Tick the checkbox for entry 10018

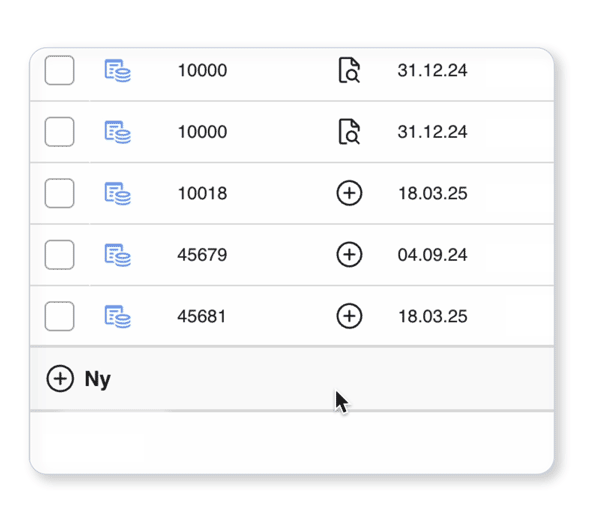(59, 193)
